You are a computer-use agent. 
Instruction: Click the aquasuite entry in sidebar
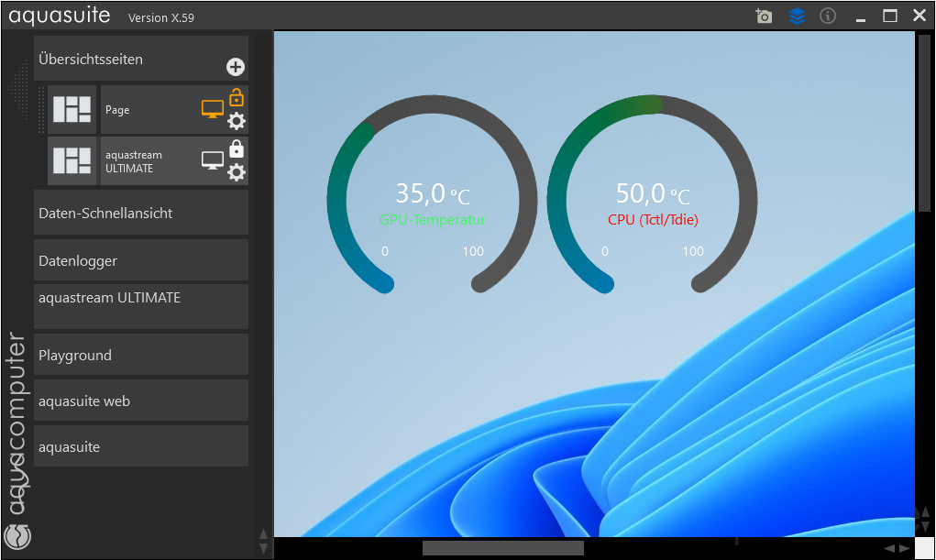click(140, 446)
